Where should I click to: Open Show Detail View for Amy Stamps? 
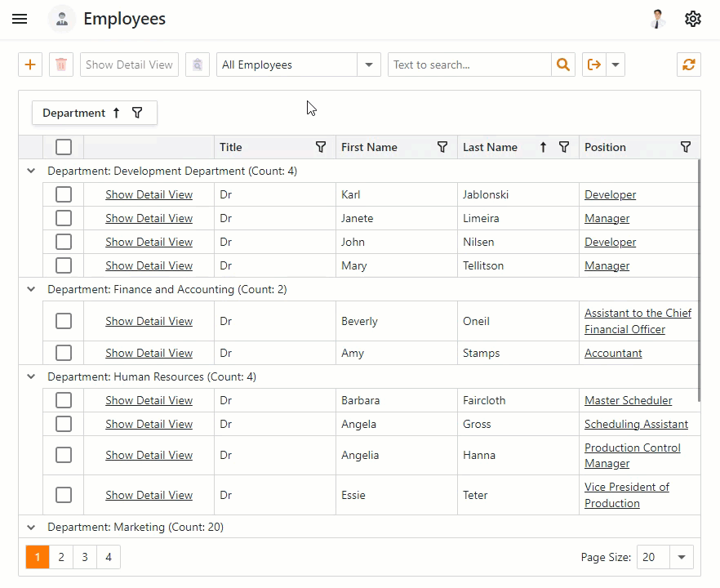(x=149, y=354)
